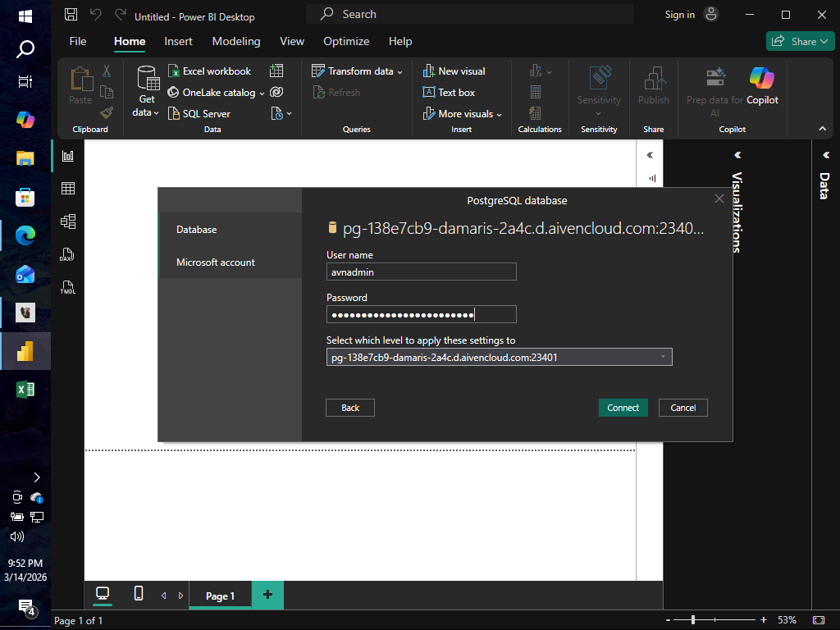Viewport: 840px width, 630px height.
Task: Expand Recent sources dropdown
Action: 290,113
